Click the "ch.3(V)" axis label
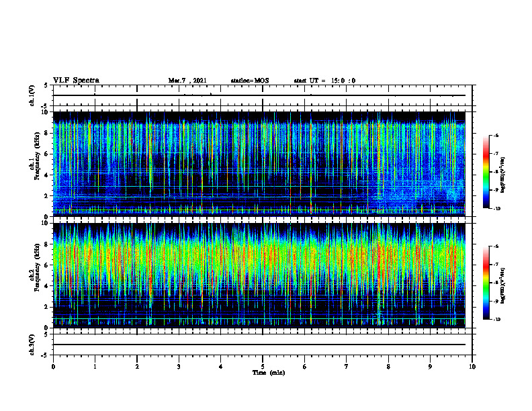Viewport: 532px width, 411px height. (32, 345)
